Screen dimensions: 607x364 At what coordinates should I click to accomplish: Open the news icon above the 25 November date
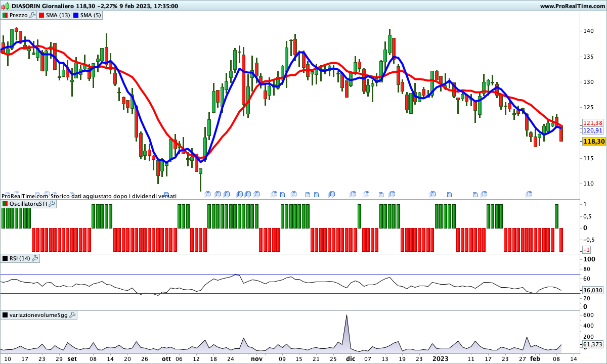332,194
